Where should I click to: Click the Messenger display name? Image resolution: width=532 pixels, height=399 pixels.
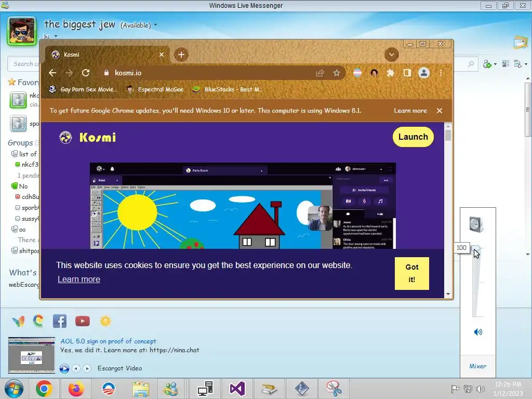tap(79, 24)
